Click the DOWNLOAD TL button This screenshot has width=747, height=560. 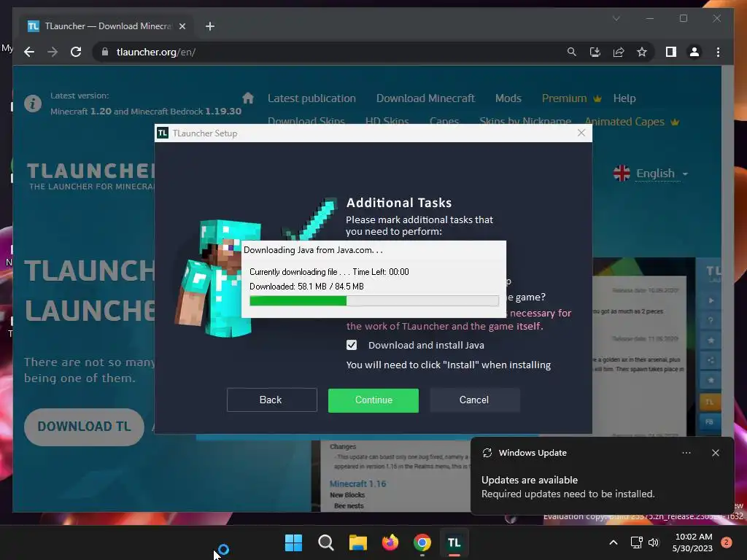85,427
